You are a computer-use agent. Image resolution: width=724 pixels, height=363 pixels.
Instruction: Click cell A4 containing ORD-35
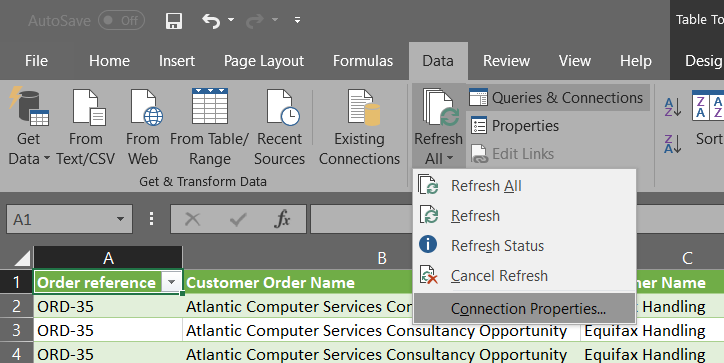[109, 354]
